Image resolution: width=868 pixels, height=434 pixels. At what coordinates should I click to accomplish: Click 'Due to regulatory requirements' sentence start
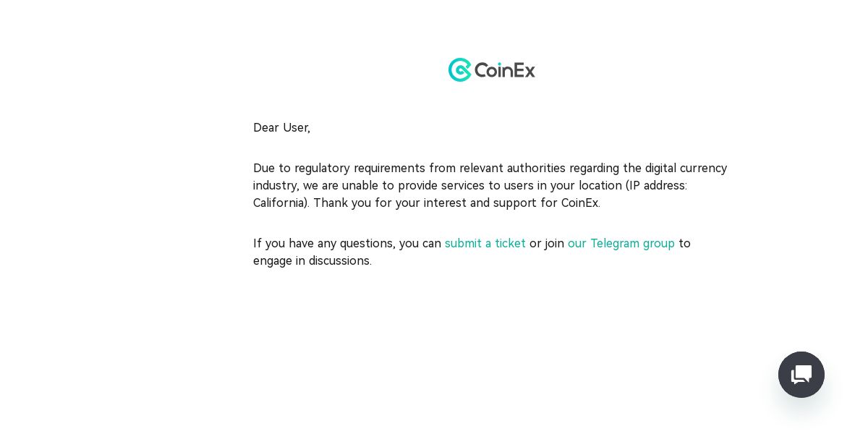tap(338, 168)
